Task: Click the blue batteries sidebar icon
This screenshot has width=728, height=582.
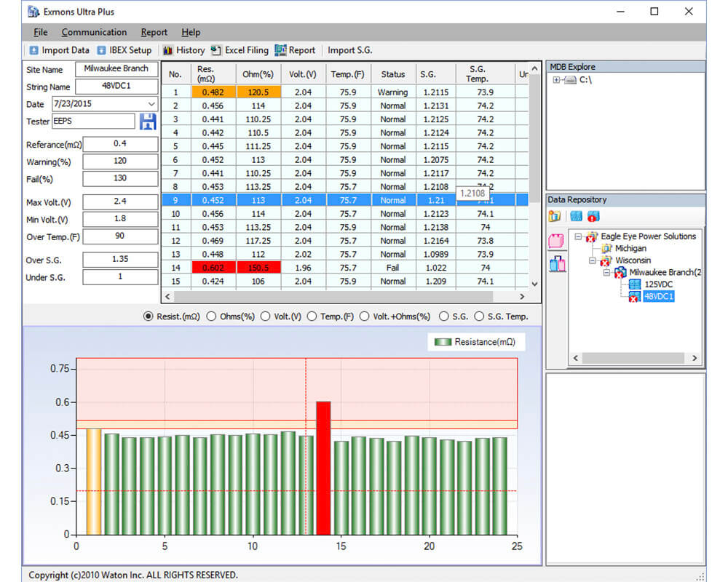Action: (557, 263)
